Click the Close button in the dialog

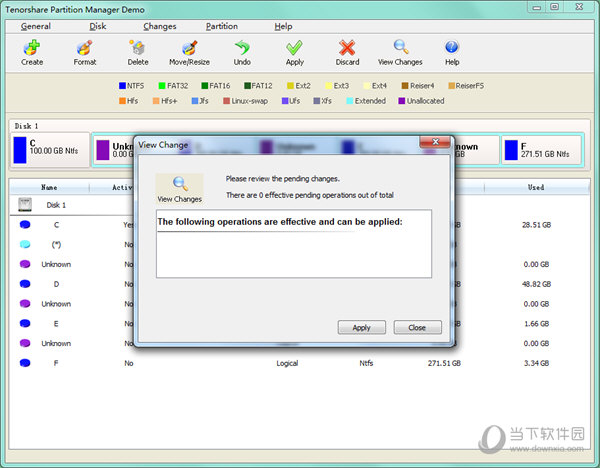click(x=417, y=328)
